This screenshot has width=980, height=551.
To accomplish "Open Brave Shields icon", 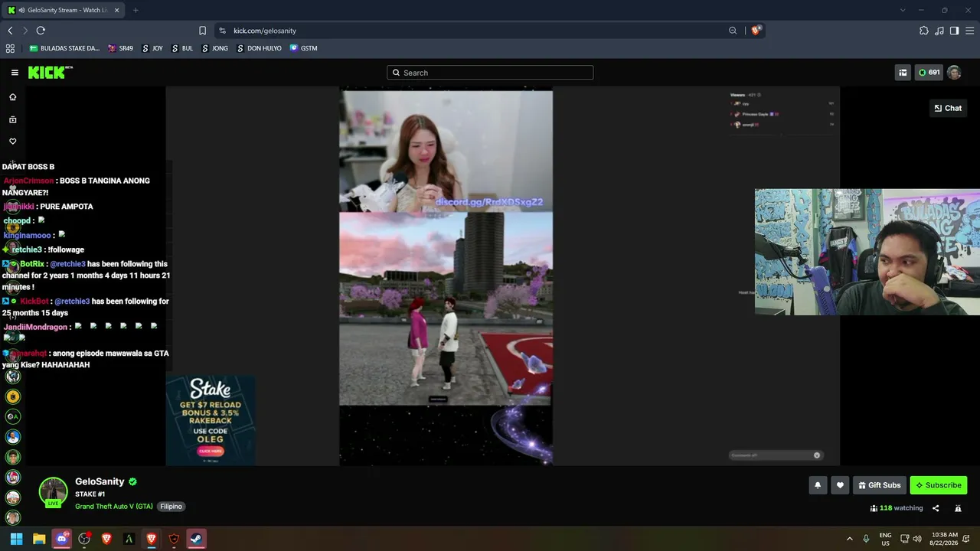I will [756, 31].
